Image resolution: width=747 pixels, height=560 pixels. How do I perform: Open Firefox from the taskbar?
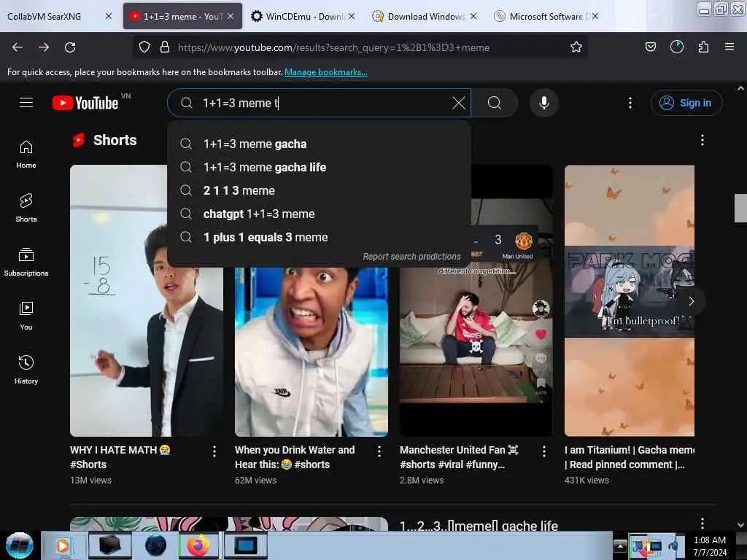(x=198, y=545)
